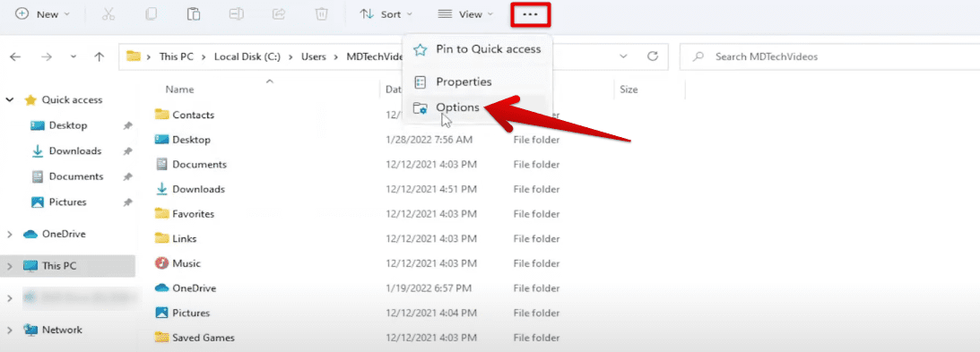The image size is (980, 352).
Task: Click the Delete trash icon
Action: [321, 13]
